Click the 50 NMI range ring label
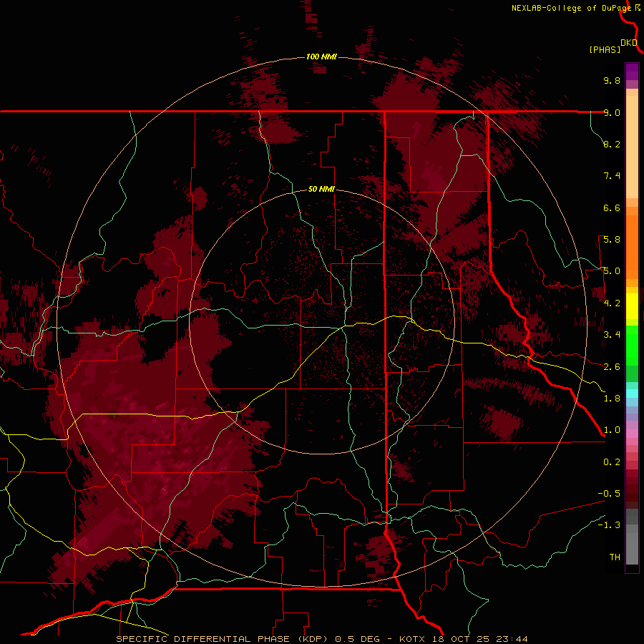The height and width of the screenshot is (644, 644). pyautogui.click(x=321, y=189)
